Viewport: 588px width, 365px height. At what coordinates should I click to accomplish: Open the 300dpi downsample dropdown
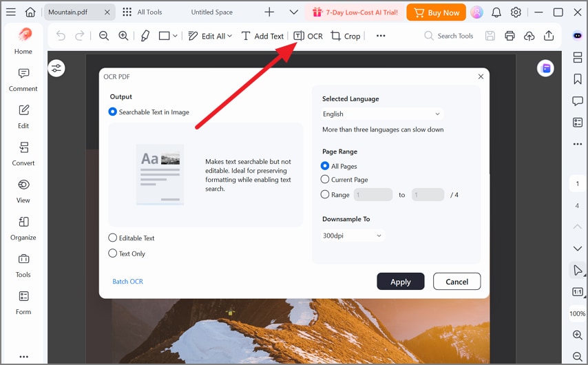click(x=353, y=236)
